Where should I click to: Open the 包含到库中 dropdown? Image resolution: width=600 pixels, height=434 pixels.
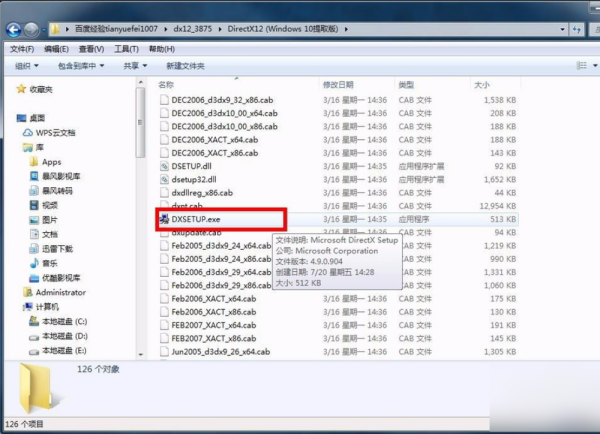click(82, 65)
